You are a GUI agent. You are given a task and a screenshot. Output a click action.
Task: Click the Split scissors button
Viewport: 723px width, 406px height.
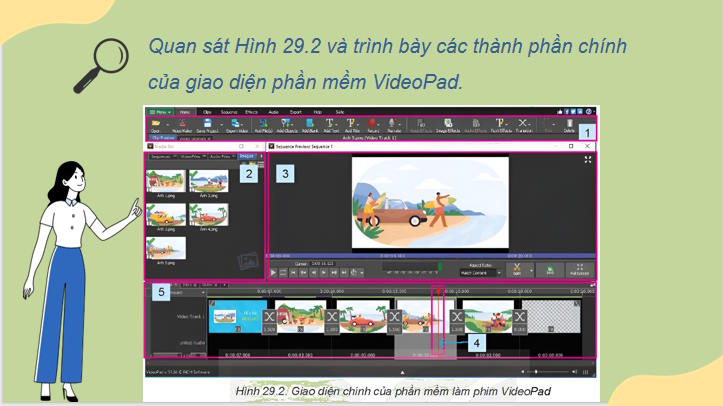516,270
